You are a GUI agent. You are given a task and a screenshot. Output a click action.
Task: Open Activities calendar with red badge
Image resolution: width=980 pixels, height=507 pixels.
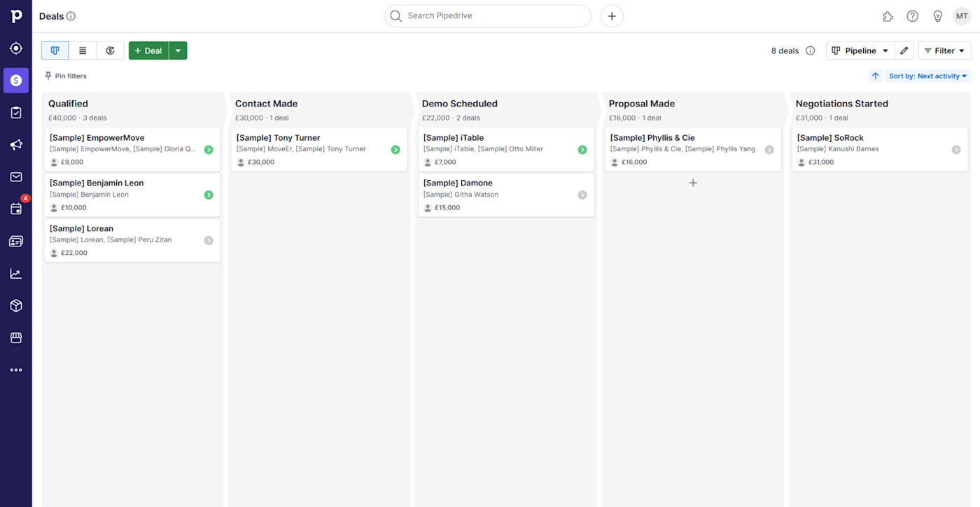tap(16, 209)
